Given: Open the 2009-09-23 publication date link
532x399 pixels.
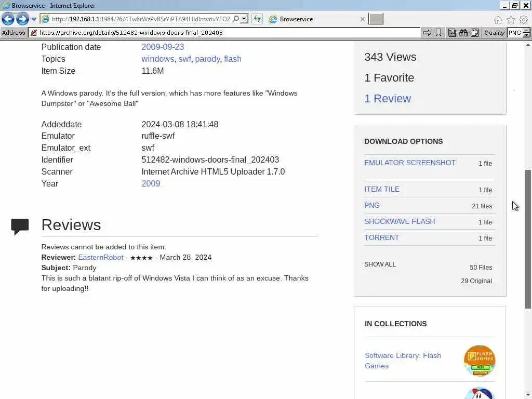Looking at the screenshot, I should pos(163,47).
